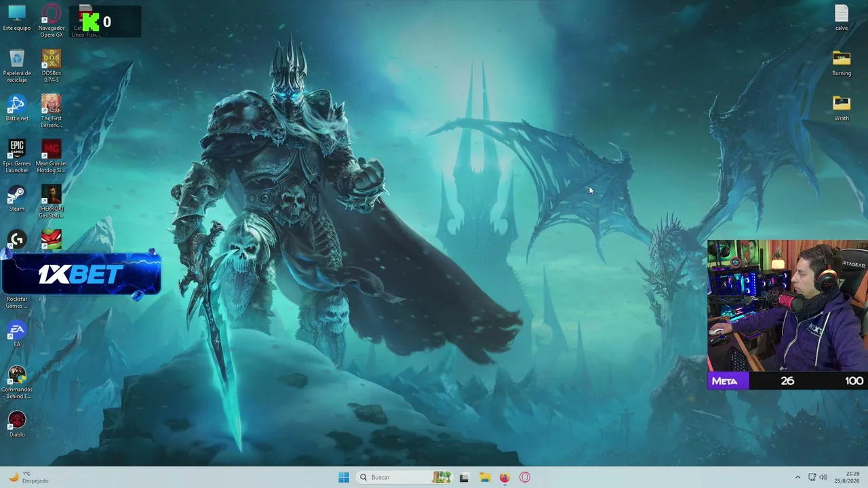Click the tree illustration in the search box
868x488 pixels.
pyautogui.click(x=442, y=477)
